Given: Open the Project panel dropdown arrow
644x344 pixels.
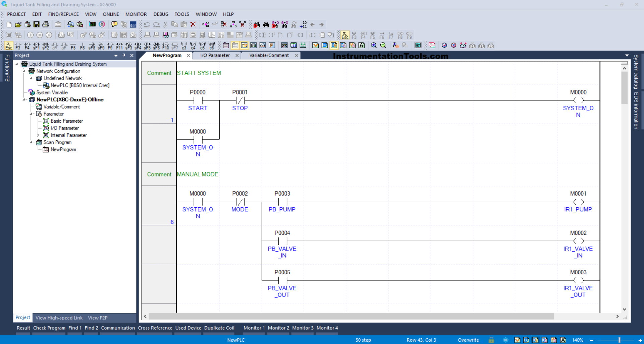Looking at the screenshot, I should point(116,56).
